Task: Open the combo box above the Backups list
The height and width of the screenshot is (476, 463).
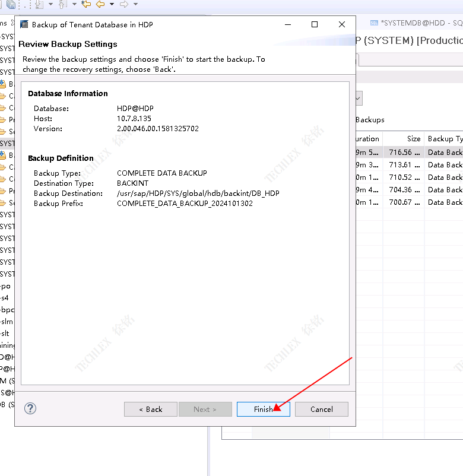Action: pyautogui.click(x=359, y=98)
